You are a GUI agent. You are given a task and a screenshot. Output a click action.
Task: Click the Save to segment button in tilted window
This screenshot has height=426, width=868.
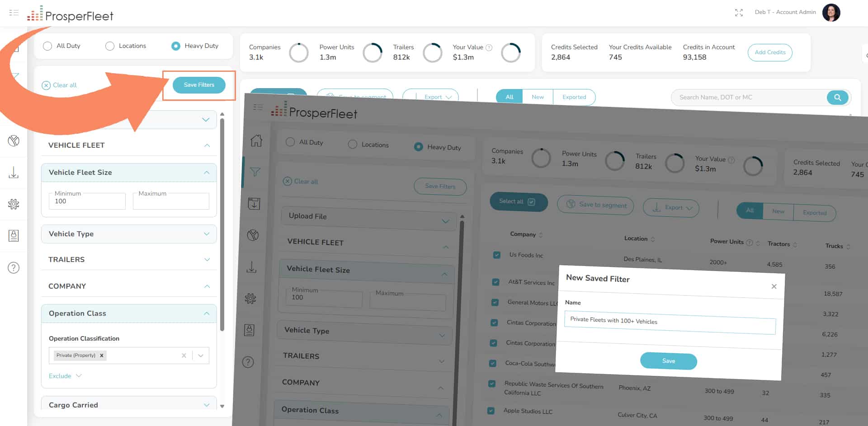(595, 205)
